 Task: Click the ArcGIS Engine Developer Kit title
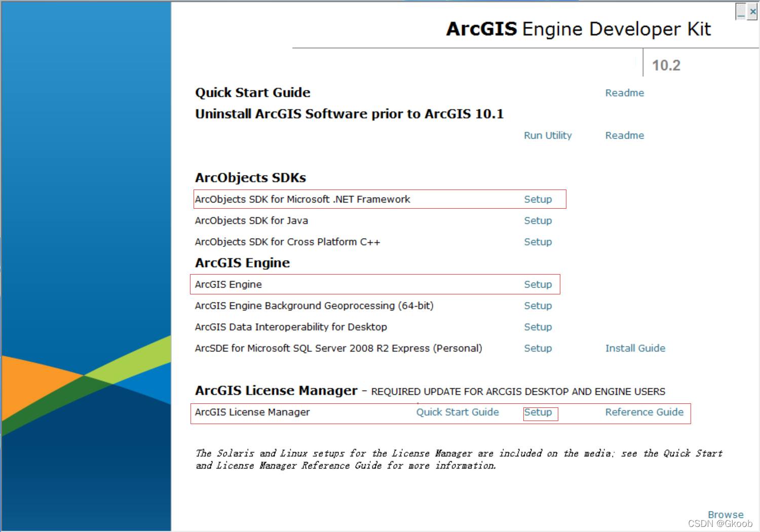click(x=578, y=29)
